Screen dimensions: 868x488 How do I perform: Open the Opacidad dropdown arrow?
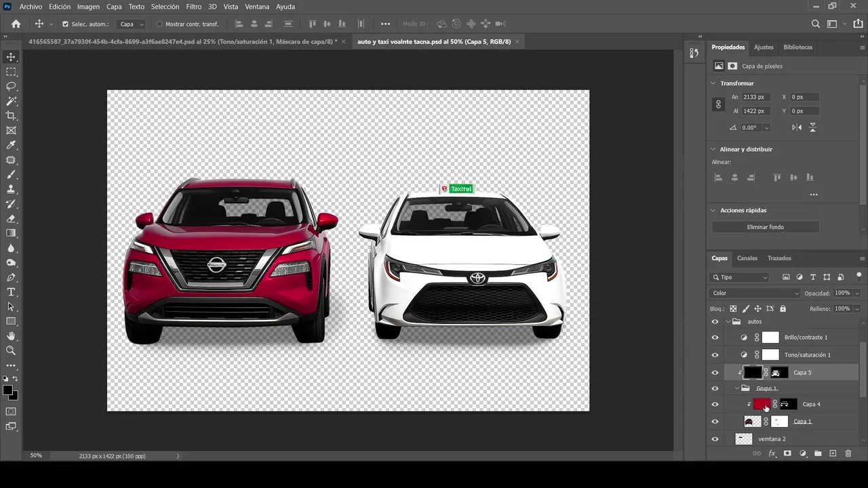(x=857, y=293)
